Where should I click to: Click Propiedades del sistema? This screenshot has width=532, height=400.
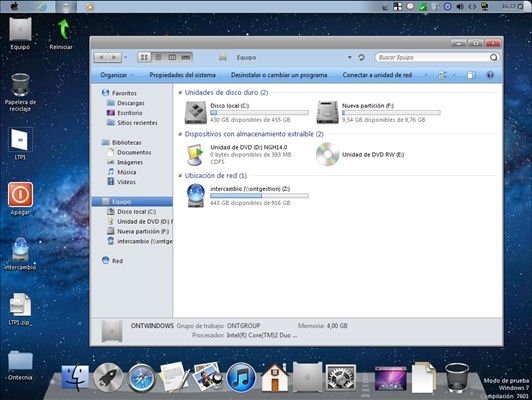(x=183, y=75)
